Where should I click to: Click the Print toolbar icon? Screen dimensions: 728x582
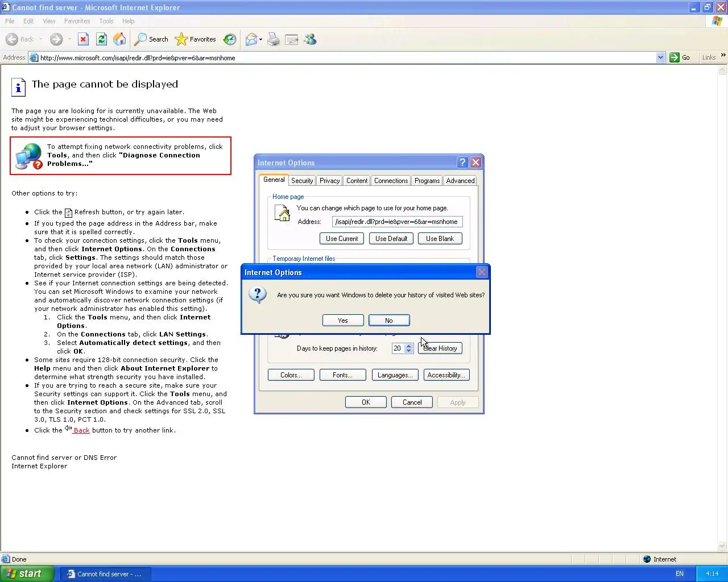[274, 39]
